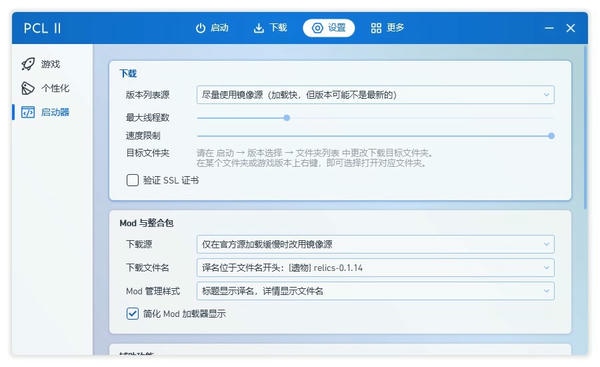Open 个性化 personalization in sidebar
The height and width of the screenshot is (367, 600).
pyautogui.click(x=45, y=88)
